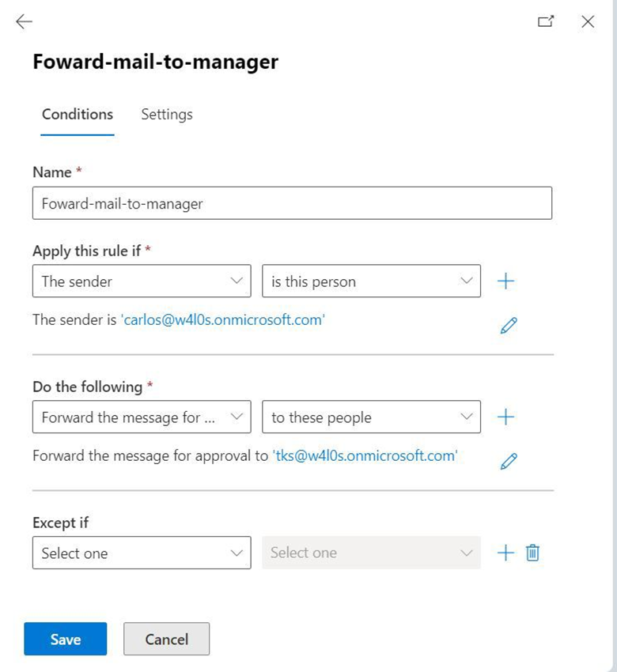Save the mail flow rule
The width and height of the screenshot is (617, 672).
(65, 640)
